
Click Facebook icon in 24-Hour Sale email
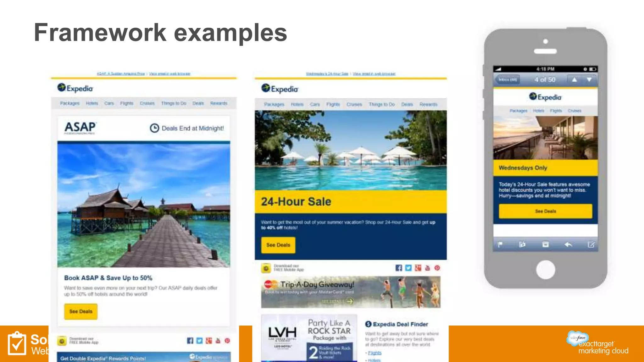coord(399,268)
